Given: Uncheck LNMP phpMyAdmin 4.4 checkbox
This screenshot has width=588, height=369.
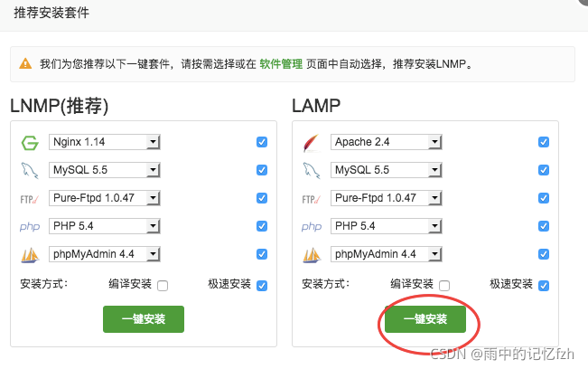Looking at the screenshot, I should click(262, 254).
